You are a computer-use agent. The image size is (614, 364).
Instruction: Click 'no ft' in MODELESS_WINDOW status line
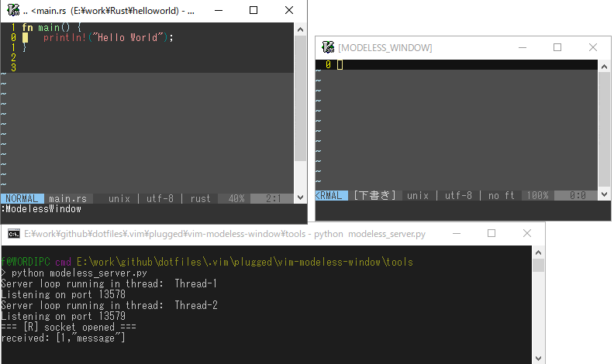click(502, 195)
